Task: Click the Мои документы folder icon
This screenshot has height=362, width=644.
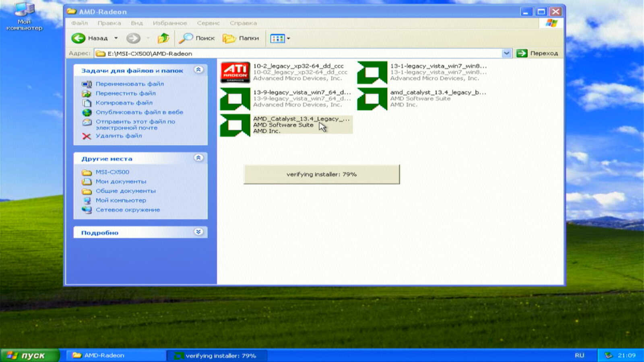Action: (x=87, y=182)
